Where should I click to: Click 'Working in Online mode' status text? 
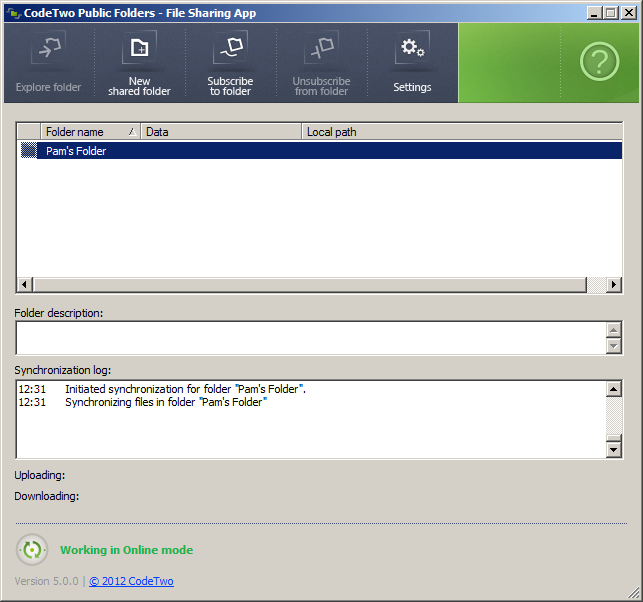point(126,550)
